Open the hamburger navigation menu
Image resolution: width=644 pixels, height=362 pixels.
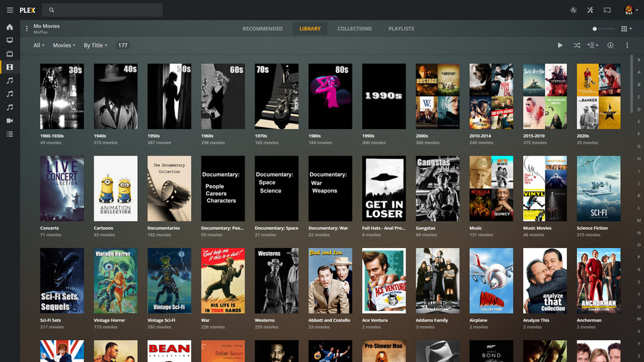[10, 10]
